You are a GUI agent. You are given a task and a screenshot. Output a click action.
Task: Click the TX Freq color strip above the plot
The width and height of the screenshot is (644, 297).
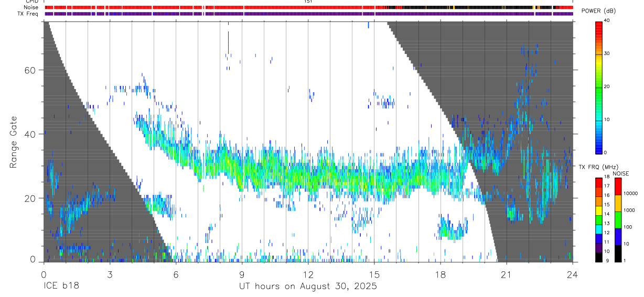tap(309, 14)
